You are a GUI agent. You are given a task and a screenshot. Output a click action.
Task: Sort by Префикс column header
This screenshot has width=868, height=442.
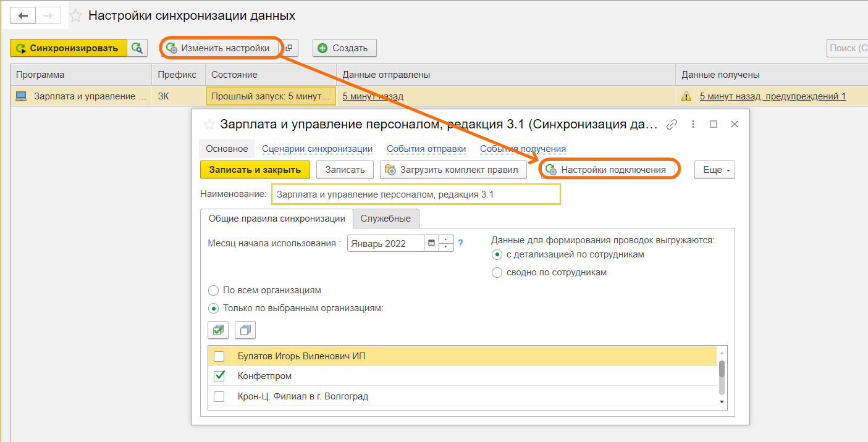click(x=178, y=75)
